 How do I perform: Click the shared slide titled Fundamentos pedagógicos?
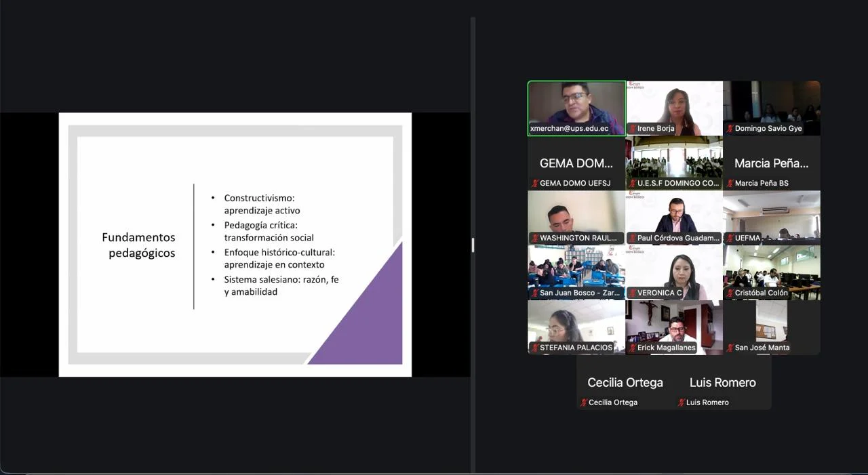pos(235,245)
